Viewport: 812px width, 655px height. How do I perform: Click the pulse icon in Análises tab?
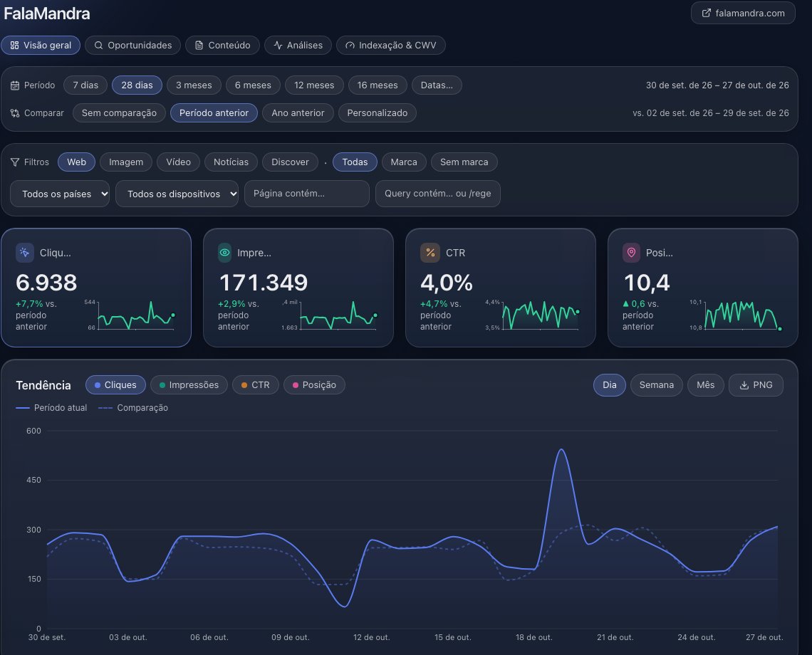pyautogui.click(x=278, y=45)
